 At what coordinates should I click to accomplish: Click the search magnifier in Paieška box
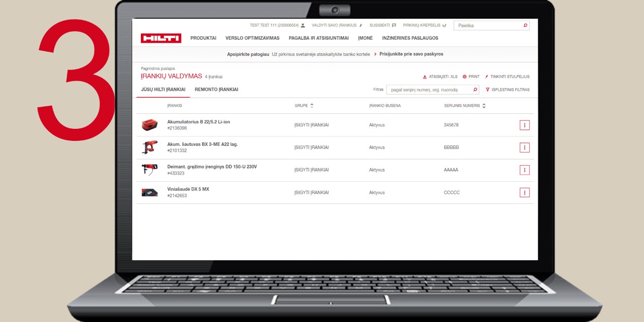[x=525, y=26]
